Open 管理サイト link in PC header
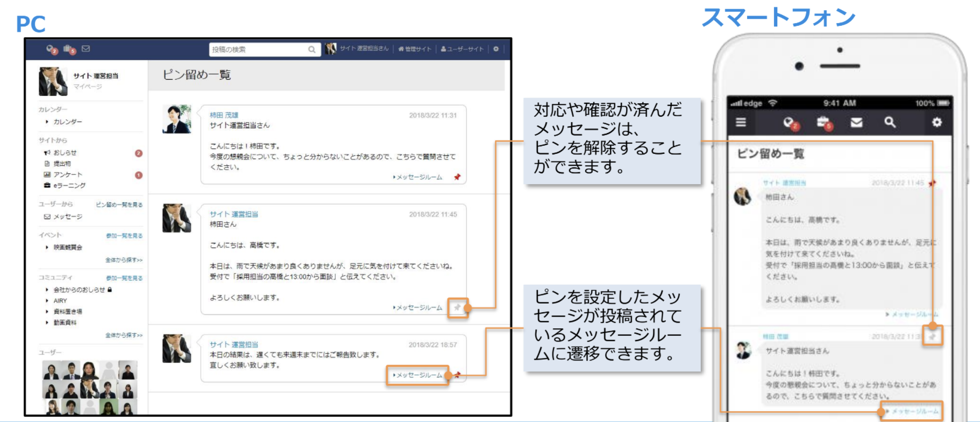The height and width of the screenshot is (422, 980). coord(415,49)
